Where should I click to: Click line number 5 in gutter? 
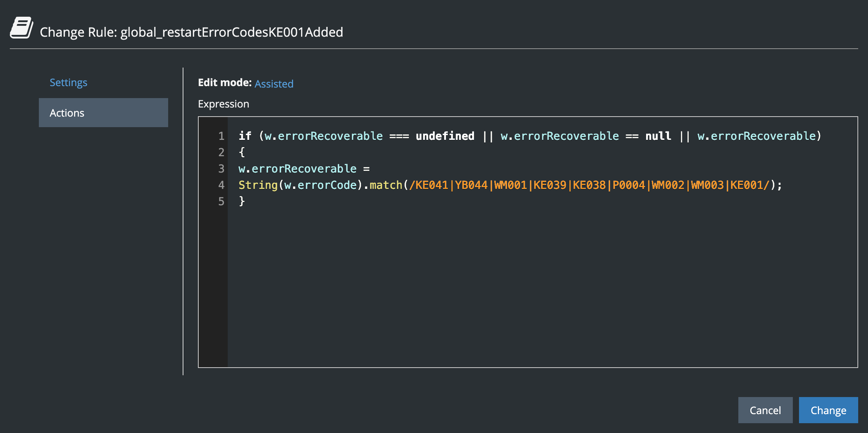(x=221, y=201)
